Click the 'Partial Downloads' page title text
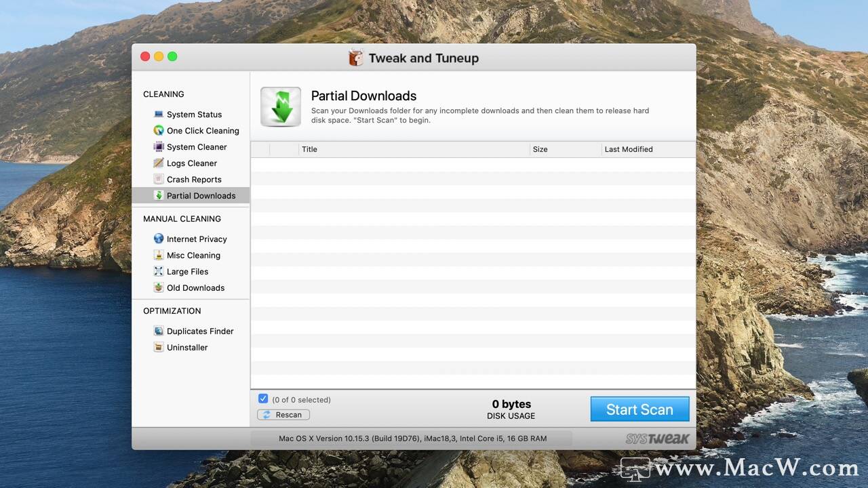This screenshot has height=488, width=868. (x=363, y=96)
